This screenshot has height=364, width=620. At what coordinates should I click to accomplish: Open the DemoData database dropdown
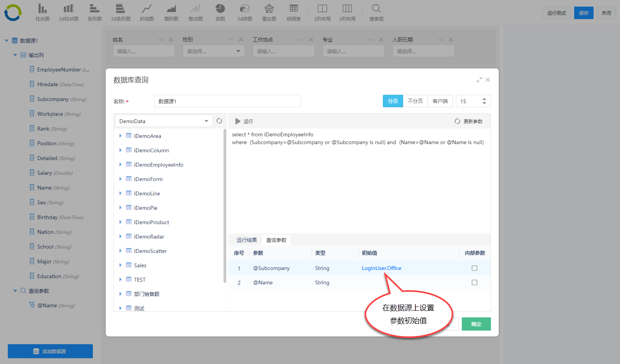click(164, 121)
